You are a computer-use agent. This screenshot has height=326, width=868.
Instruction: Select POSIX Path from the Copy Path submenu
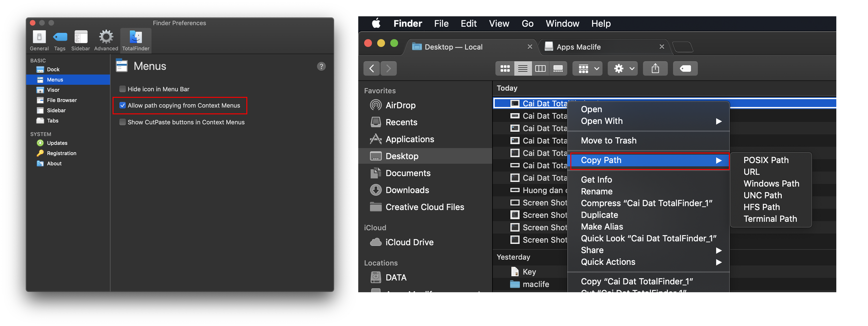coord(766,160)
